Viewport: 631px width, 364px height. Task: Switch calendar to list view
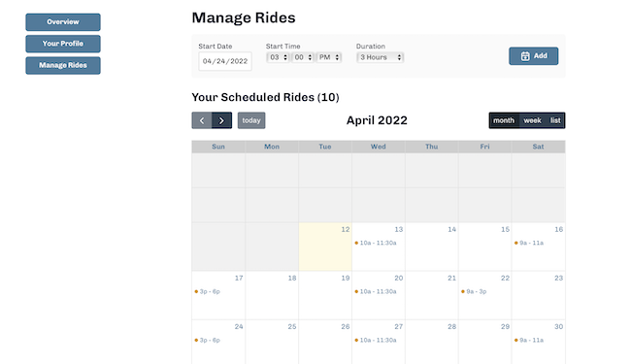pos(555,120)
